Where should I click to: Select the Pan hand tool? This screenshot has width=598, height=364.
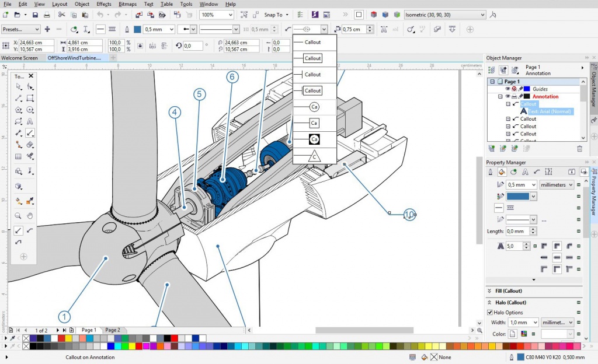[x=30, y=216]
